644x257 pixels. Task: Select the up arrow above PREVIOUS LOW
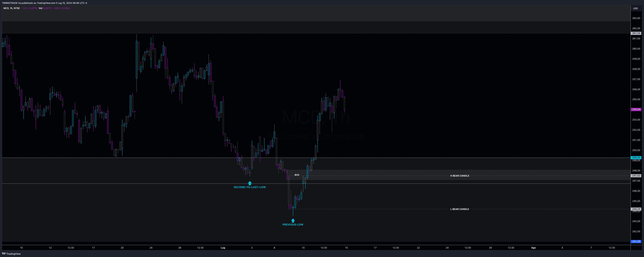coord(293,221)
